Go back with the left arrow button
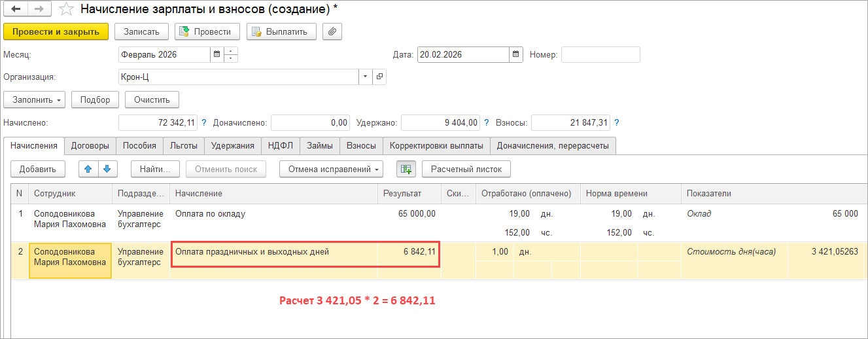The image size is (868, 339). pyautogui.click(x=16, y=10)
